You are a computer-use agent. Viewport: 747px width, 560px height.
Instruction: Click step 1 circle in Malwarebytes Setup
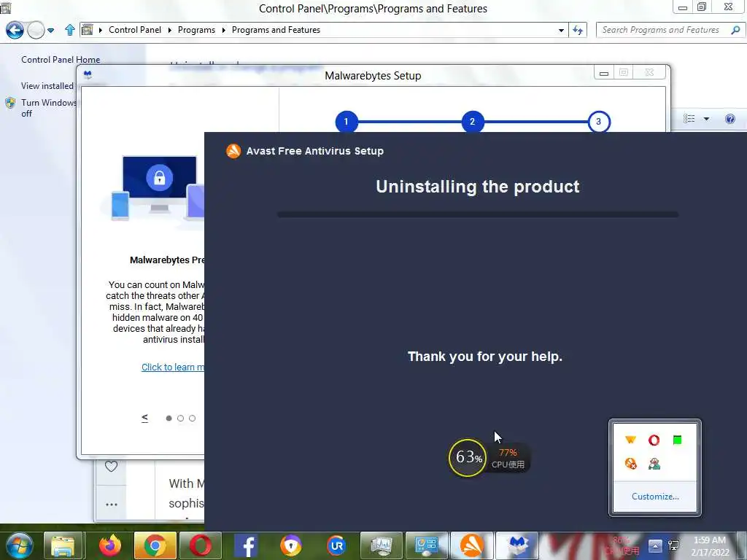coord(347,122)
